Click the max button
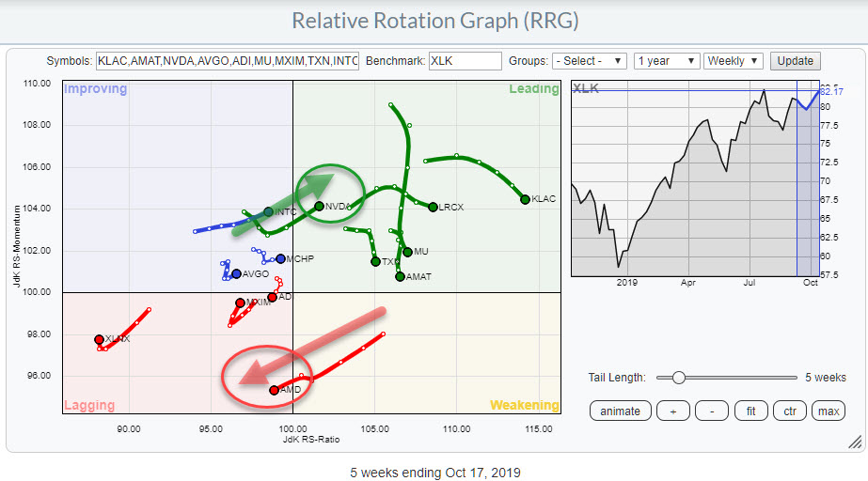Viewport: 868px width, 481px height. coord(829,411)
